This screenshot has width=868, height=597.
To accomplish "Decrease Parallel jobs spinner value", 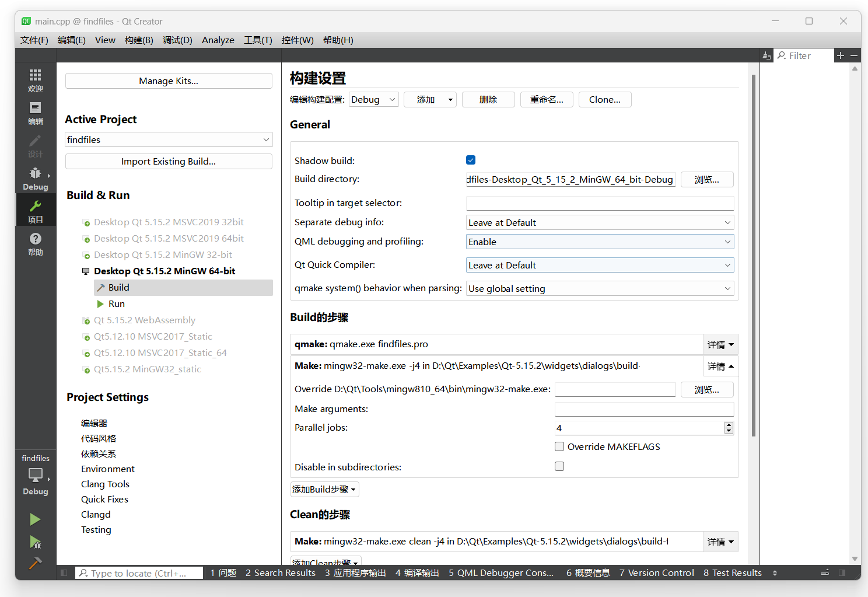I will (729, 431).
